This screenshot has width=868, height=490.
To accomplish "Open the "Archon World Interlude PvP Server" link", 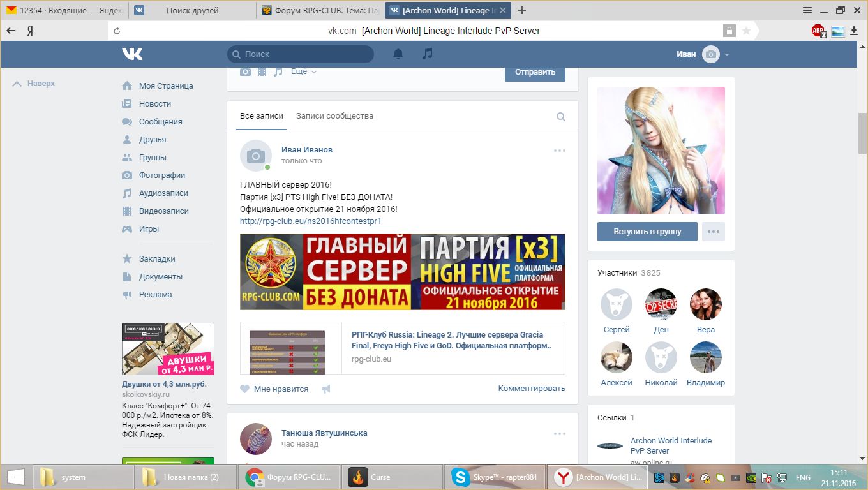I will pyautogui.click(x=671, y=445).
